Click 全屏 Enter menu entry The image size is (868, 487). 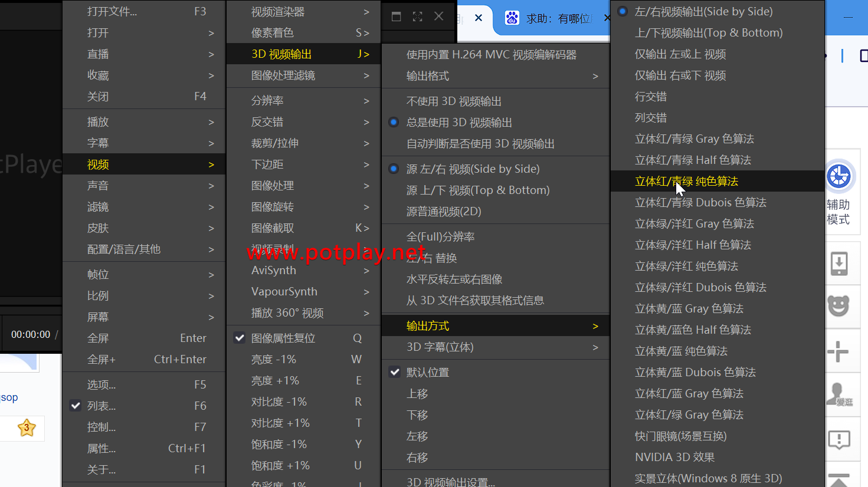pyautogui.click(x=144, y=338)
